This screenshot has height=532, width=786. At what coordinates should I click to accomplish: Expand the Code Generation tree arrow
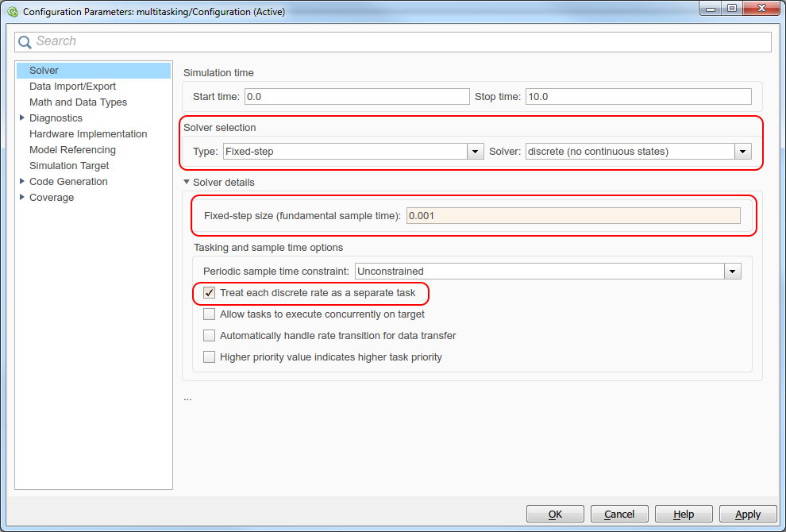coord(21,181)
